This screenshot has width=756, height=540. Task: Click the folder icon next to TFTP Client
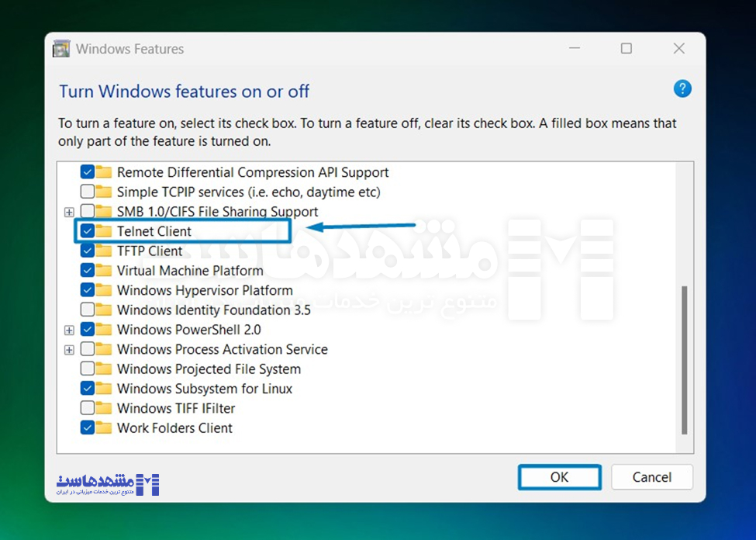103,251
